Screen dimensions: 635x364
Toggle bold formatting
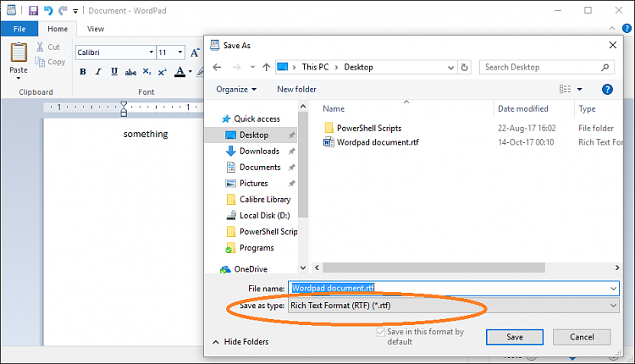coord(83,72)
